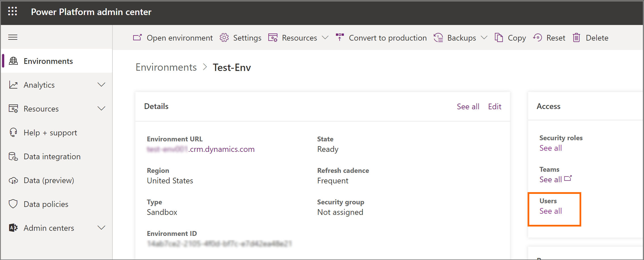Viewport: 644px width, 260px height.
Task: Click the Convert to production icon
Action: [x=340, y=37]
